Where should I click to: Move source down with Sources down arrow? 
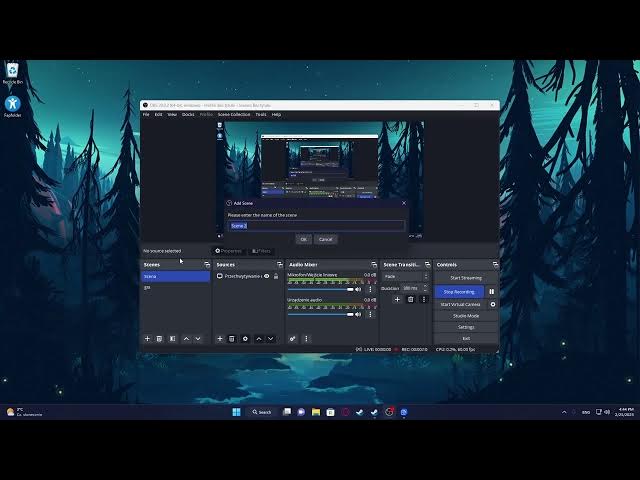click(271, 339)
